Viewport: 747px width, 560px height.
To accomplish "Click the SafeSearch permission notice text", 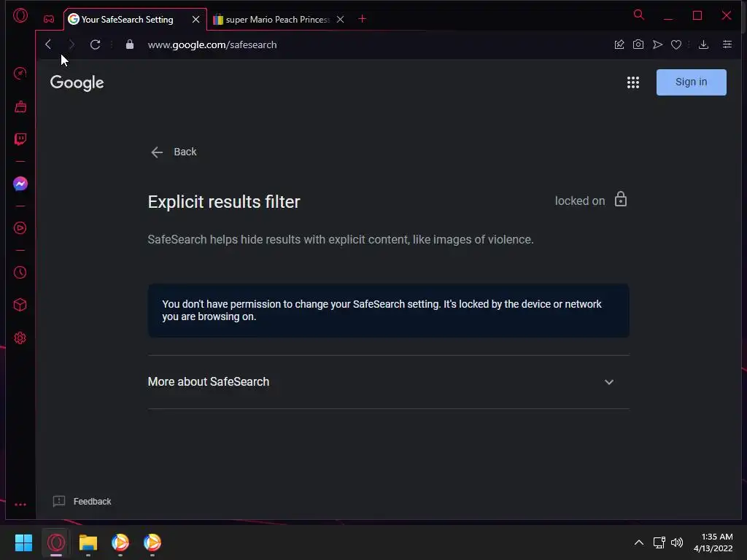I will coord(382,311).
